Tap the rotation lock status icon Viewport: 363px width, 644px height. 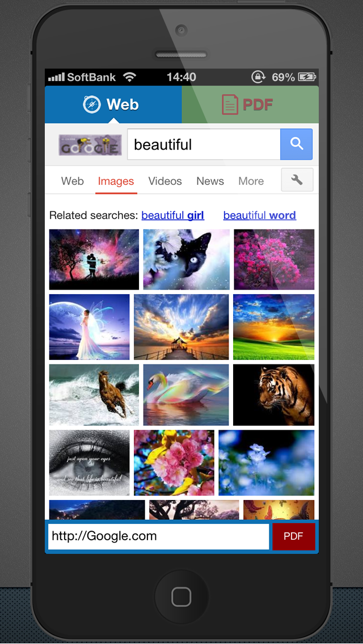tap(258, 77)
